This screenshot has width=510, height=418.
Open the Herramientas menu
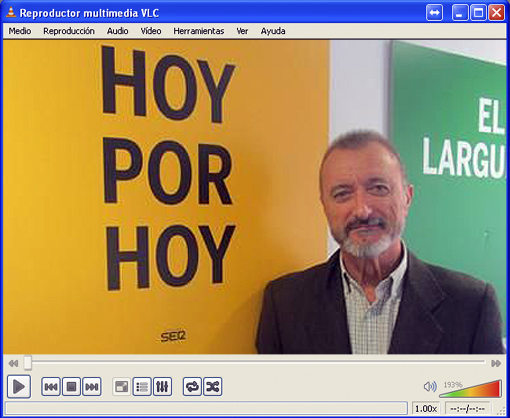pyautogui.click(x=199, y=31)
